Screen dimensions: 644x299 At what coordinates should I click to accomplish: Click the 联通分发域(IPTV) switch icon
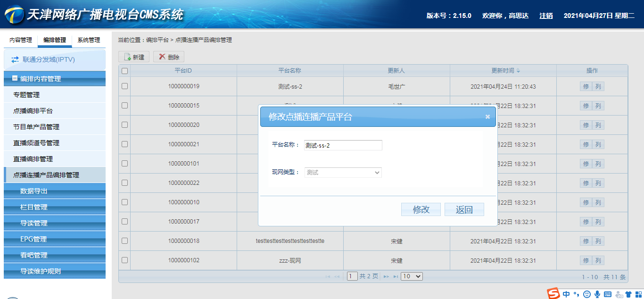(15, 60)
